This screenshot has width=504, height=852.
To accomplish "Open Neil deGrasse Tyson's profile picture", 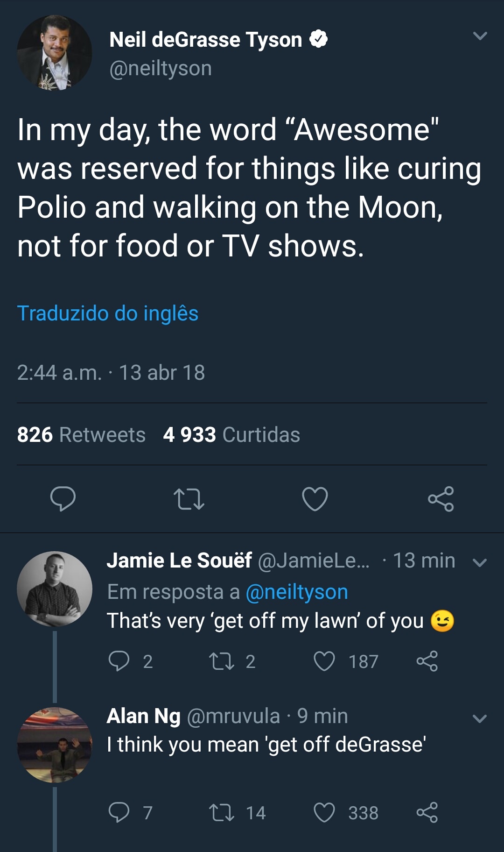I will (55, 53).
